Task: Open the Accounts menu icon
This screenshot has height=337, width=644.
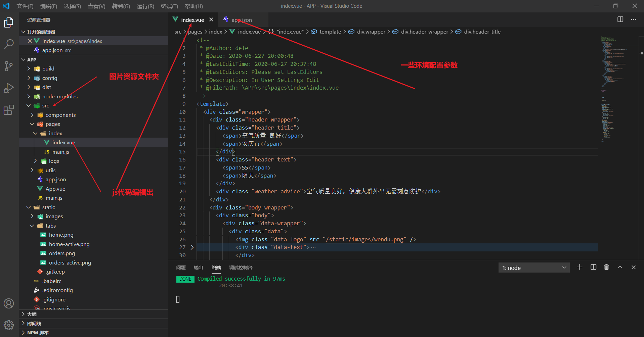Action: point(9,303)
